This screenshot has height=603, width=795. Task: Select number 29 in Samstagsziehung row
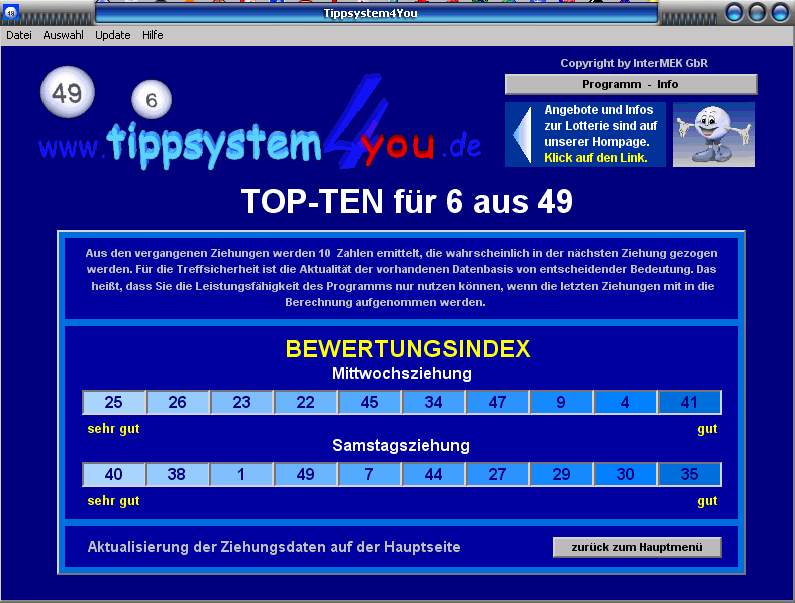(561, 474)
